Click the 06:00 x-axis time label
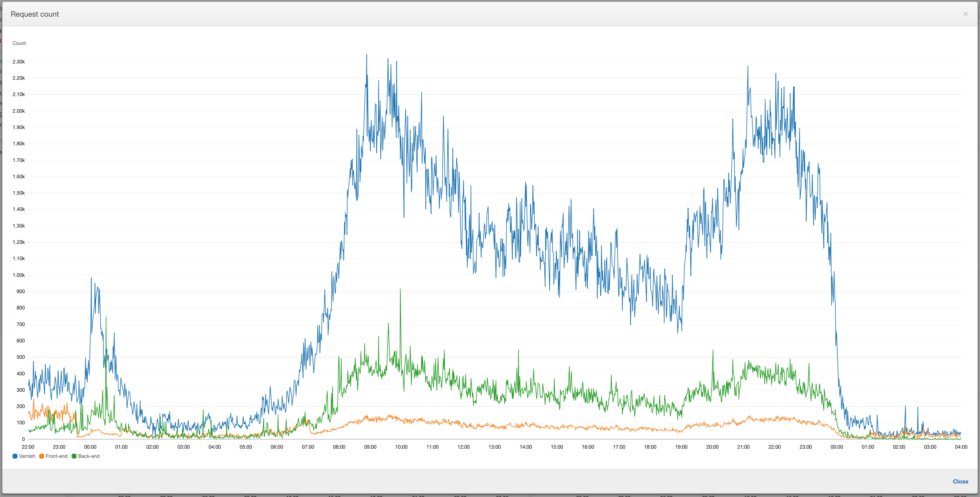Viewport: 980px width, 497px height. [x=277, y=447]
